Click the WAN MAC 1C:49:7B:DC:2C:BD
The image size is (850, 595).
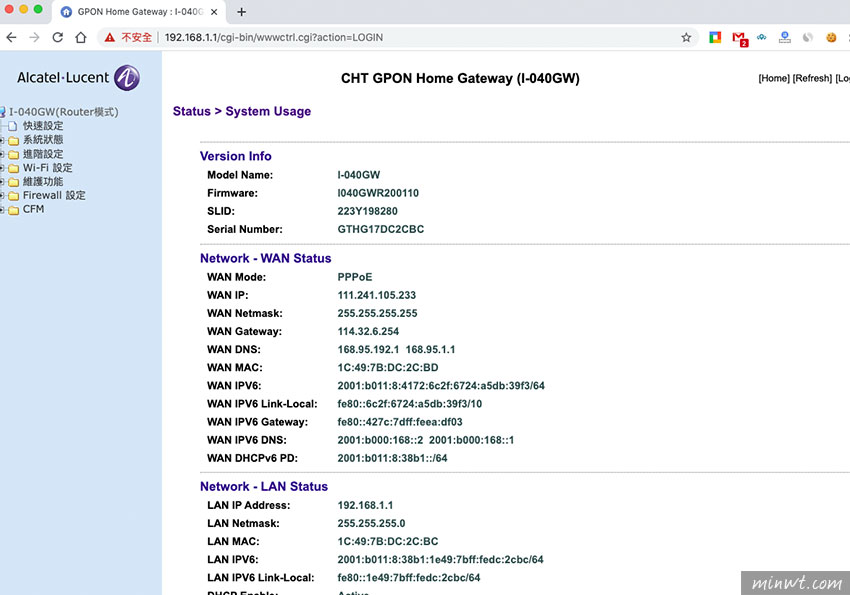pos(388,367)
